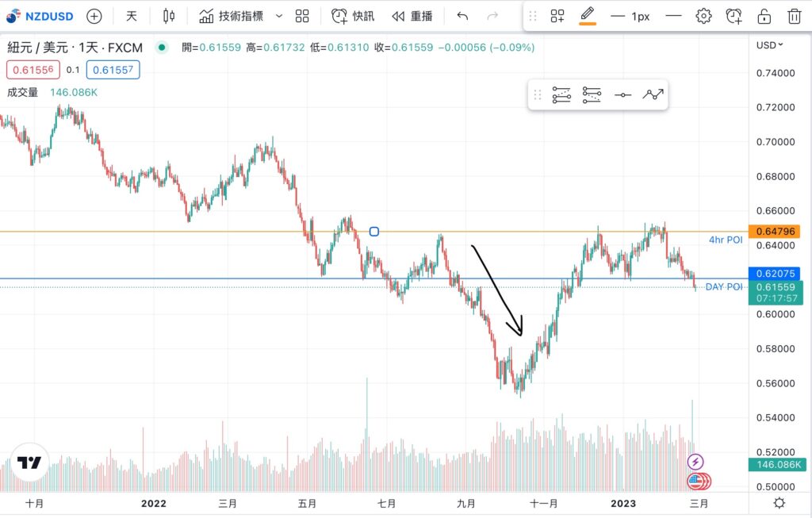Open the candlestick chart type selector
This screenshot has height=518, width=812.
pos(168,16)
